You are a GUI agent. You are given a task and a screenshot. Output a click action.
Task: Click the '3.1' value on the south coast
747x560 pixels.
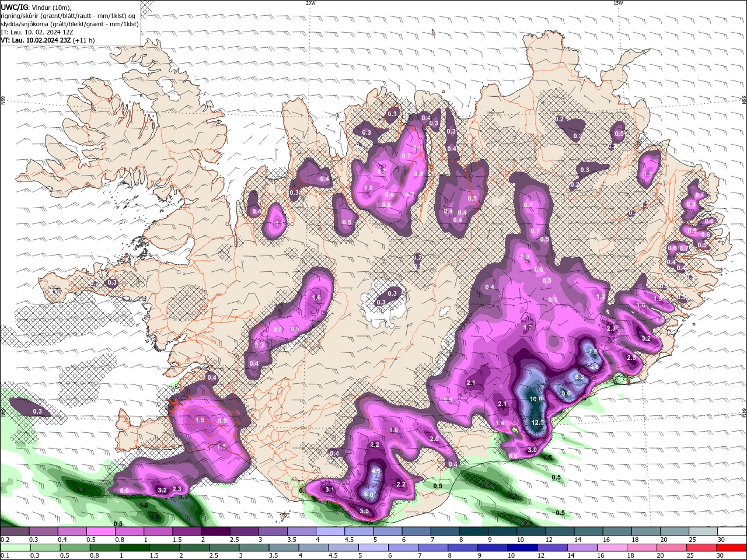[x=329, y=489]
